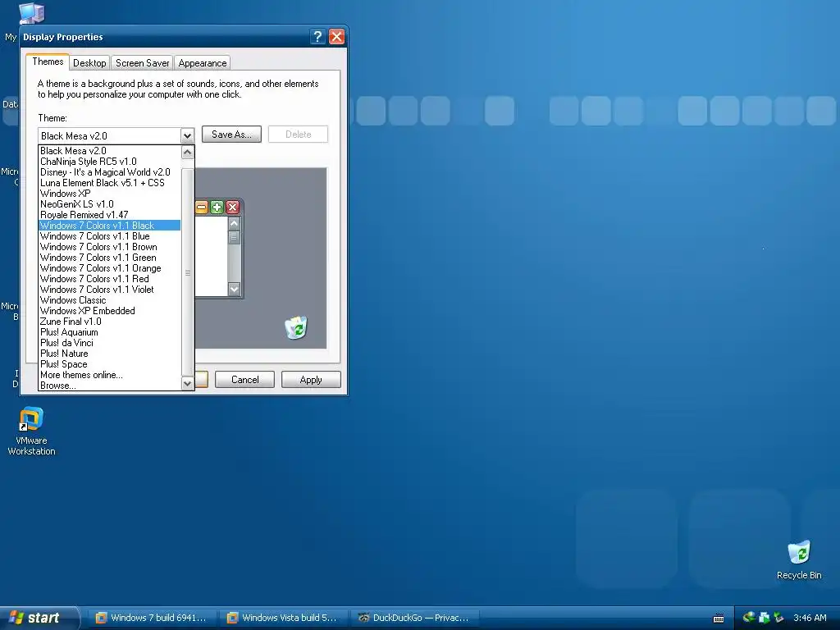Choose Disney - It's a Magical World v2.0

[109, 172]
